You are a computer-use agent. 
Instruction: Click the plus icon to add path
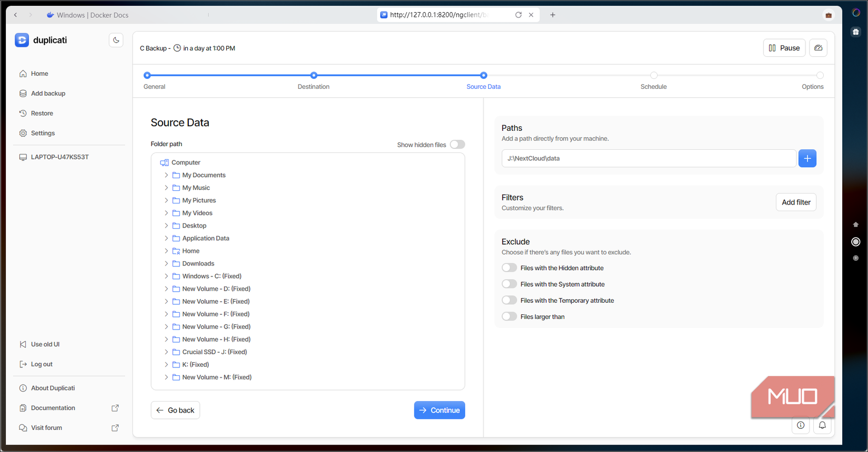coord(808,158)
